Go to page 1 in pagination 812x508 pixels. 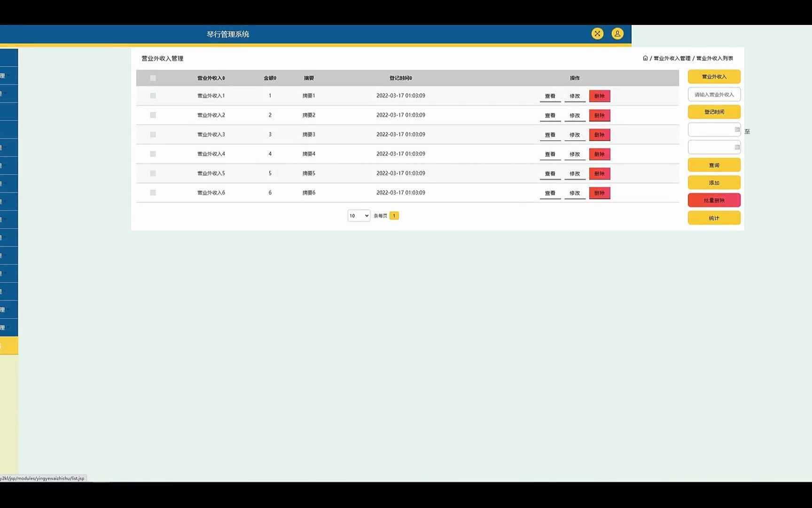(394, 215)
